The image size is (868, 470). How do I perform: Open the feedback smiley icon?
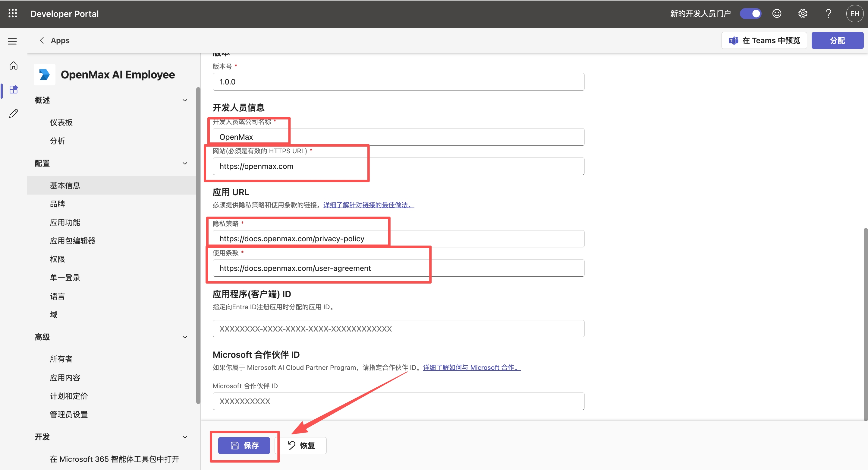[x=777, y=14]
